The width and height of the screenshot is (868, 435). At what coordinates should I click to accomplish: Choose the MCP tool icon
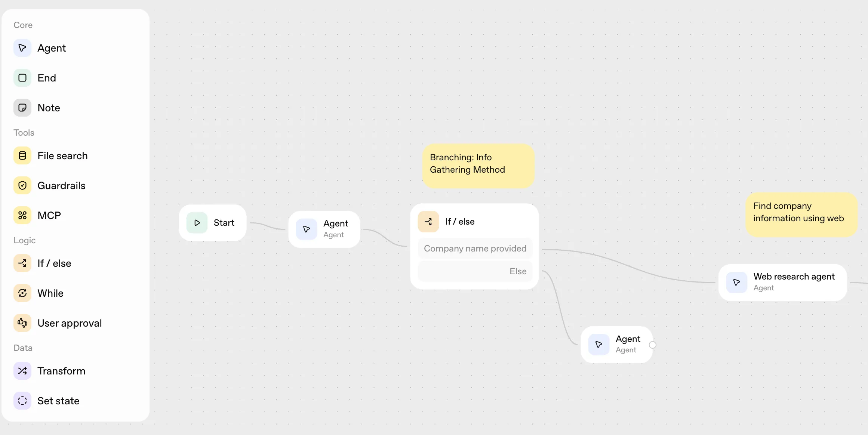pos(22,215)
